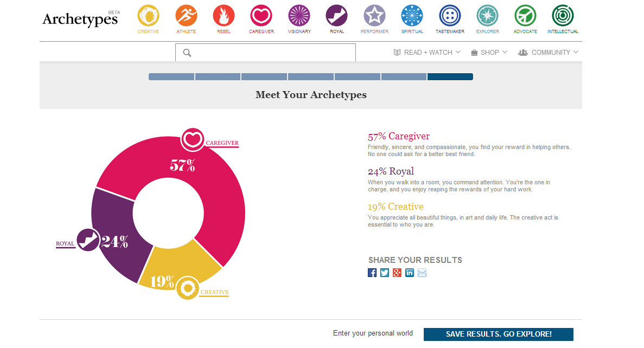This screenshot has width=644, height=348.
Task: Select the Explorer compass icon
Action: pos(487,16)
